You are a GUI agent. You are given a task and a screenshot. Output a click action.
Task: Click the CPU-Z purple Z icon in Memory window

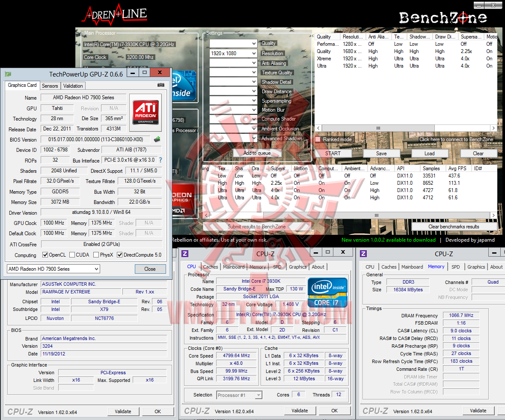363,254
